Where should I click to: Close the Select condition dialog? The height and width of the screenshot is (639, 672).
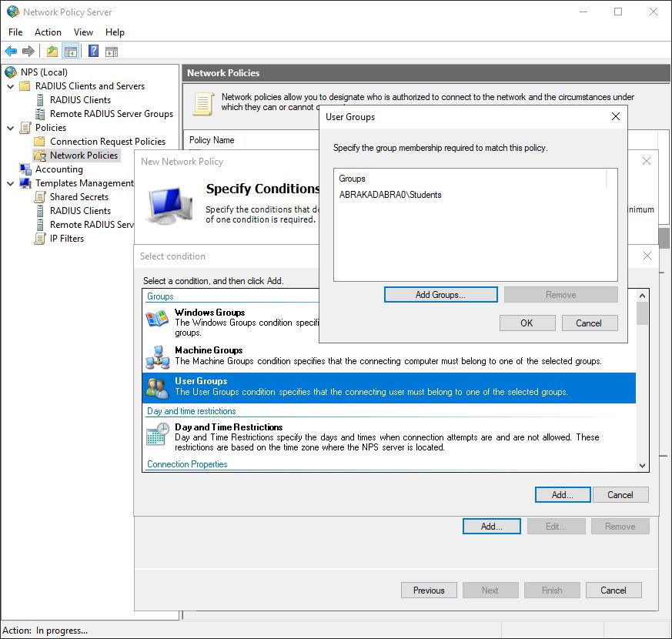point(647,256)
